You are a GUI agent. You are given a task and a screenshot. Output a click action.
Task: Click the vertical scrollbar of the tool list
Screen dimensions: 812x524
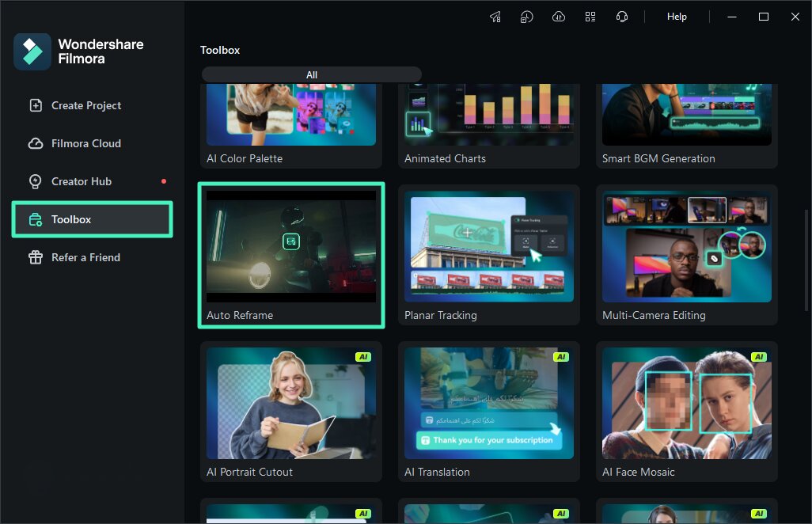click(x=806, y=260)
